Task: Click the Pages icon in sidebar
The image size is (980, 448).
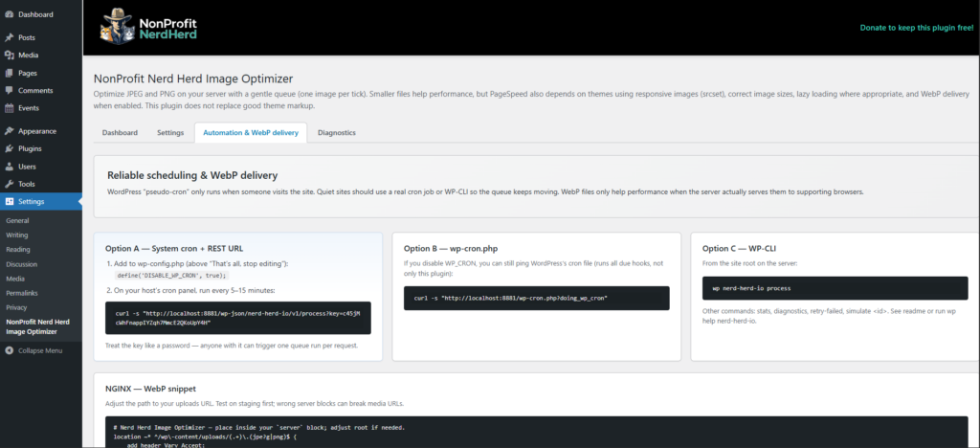Action: click(x=9, y=73)
